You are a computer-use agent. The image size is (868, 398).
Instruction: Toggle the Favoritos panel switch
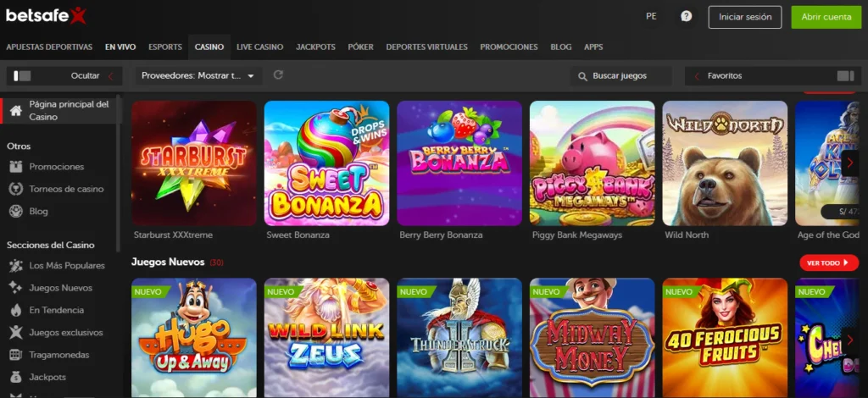[x=845, y=75]
